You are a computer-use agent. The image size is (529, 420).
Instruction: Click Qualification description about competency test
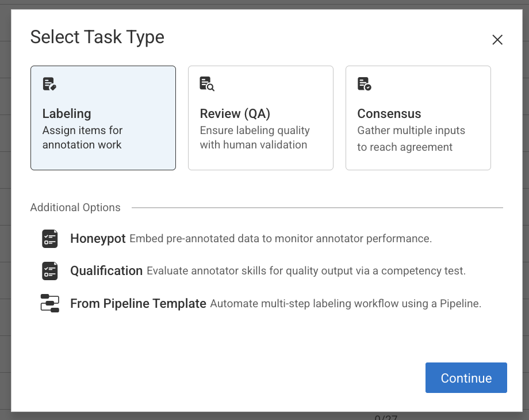(x=306, y=271)
